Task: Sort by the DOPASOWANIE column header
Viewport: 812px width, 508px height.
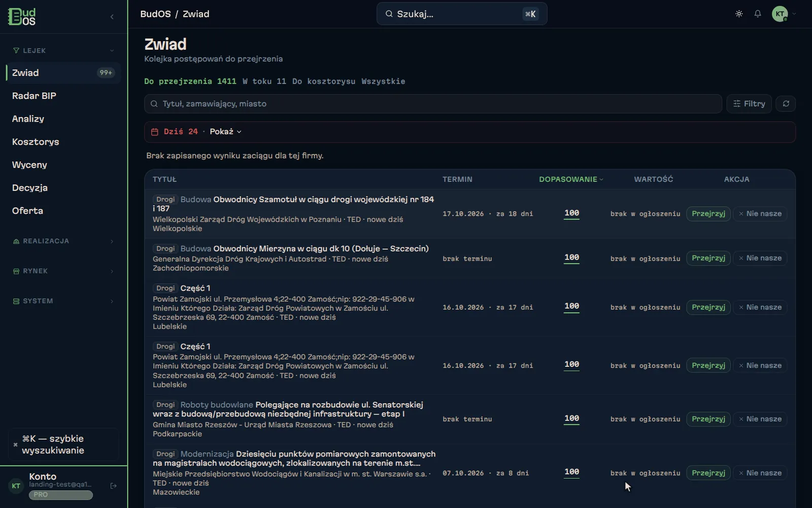Action: point(571,179)
